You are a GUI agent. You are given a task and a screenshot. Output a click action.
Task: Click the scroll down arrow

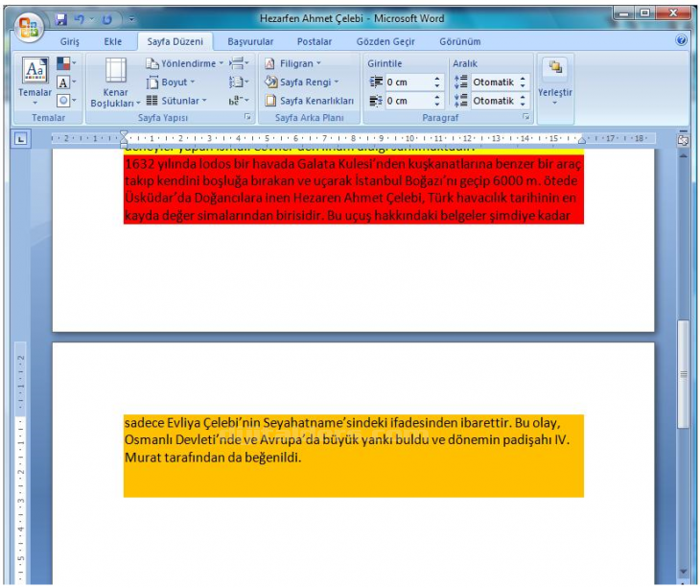click(x=683, y=571)
